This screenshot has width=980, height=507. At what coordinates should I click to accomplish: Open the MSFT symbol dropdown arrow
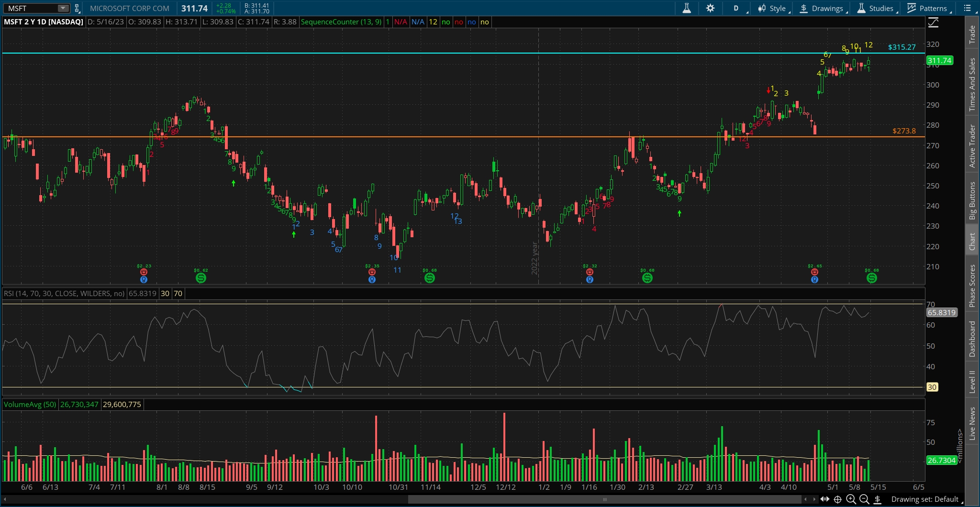63,8
